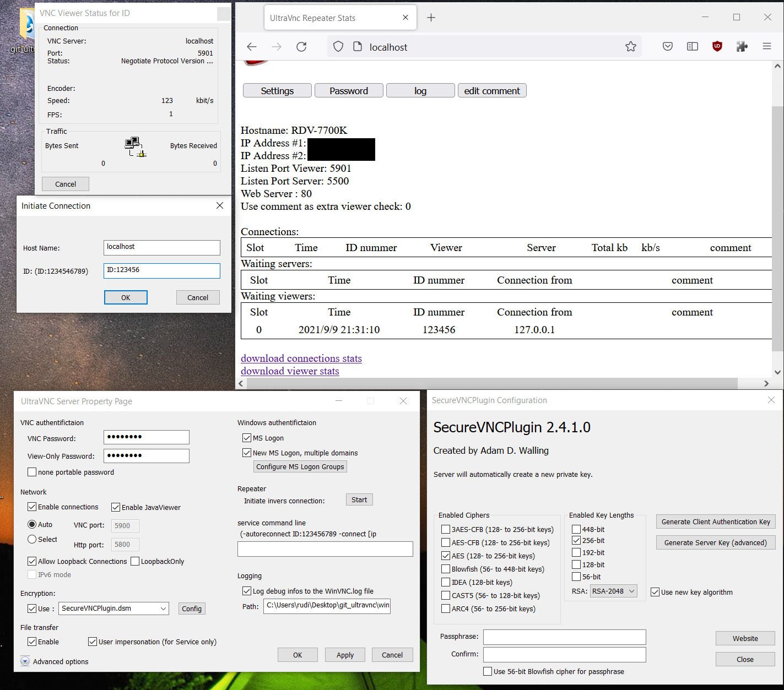Click the Host Name field
The height and width of the screenshot is (690, 784).
pyautogui.click(x=162, y=247)
